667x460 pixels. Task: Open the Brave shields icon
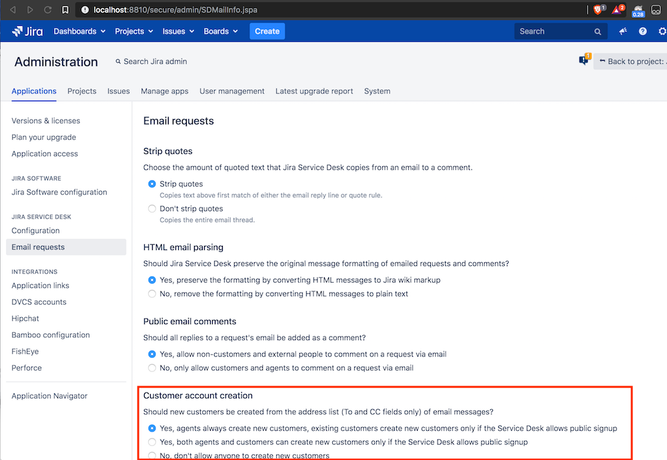(x=599, y=9)
